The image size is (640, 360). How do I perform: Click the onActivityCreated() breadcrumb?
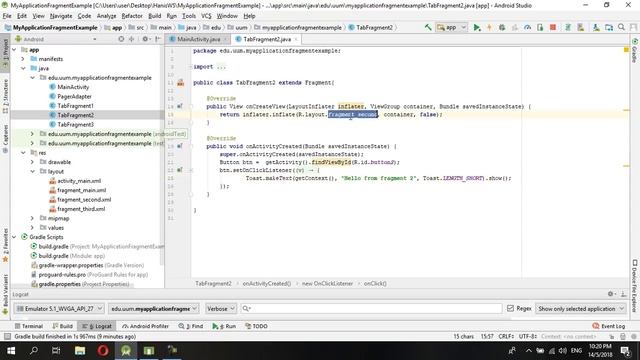tap(267, 283)
